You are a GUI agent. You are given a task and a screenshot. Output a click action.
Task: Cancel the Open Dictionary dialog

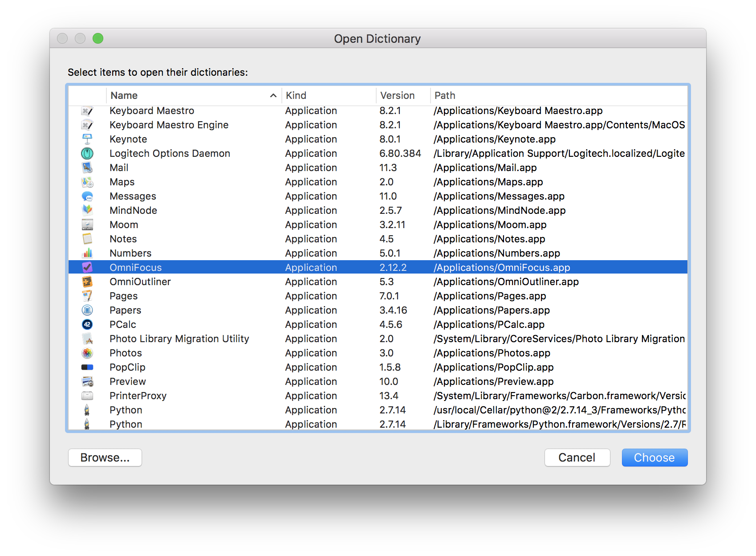pyautogui.click(x=577, y=458)
